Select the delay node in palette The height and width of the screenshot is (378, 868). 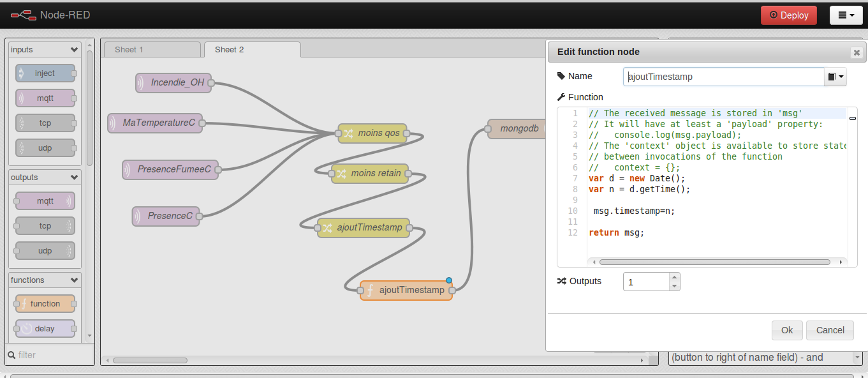pyautogui.click(x=45, y=329)
